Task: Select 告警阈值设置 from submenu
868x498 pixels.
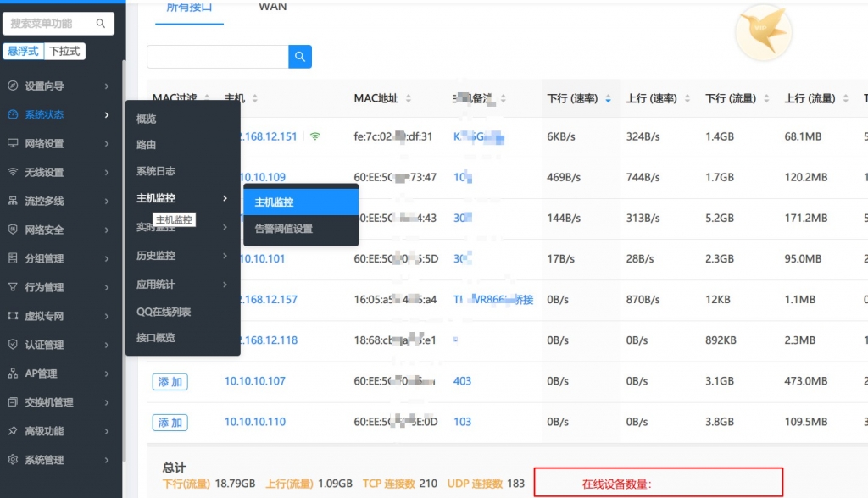Action: (284, 229)
